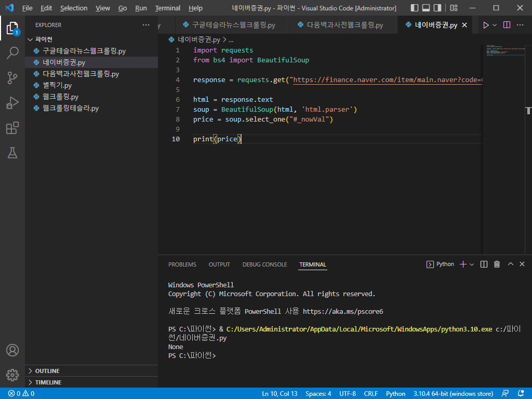Toggle Primary Side Bar visibility
532x399 pixels.
414,8
